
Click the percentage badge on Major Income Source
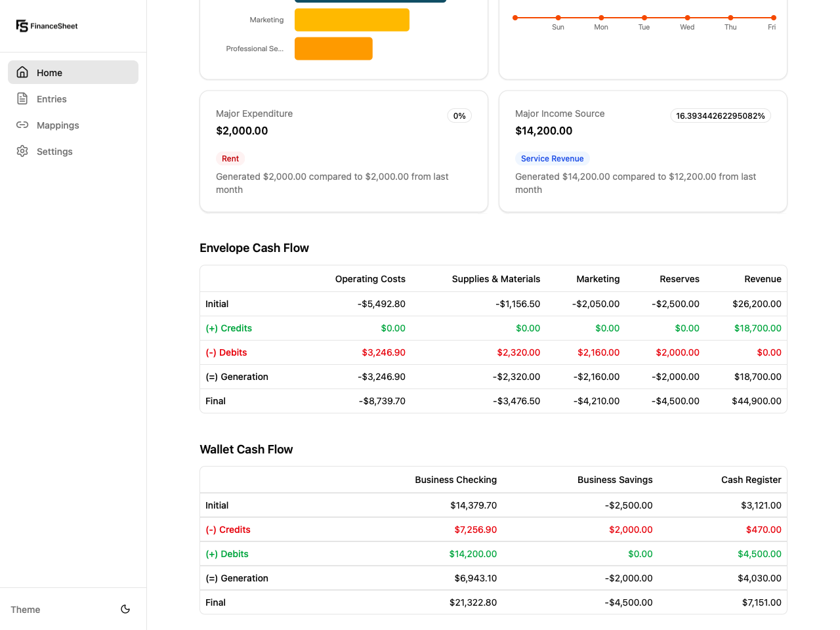tap(720, 115)
